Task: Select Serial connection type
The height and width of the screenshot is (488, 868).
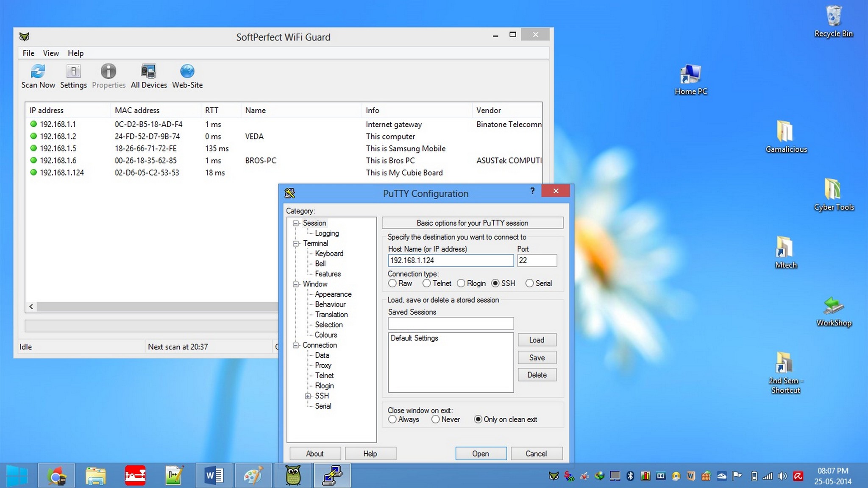Action: (530, 283)
